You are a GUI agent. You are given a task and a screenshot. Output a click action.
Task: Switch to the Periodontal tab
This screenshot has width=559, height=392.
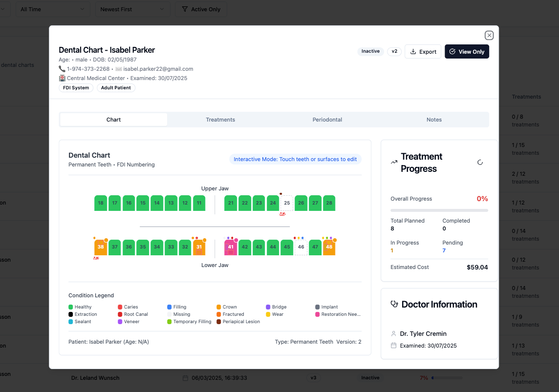[327, 120]
